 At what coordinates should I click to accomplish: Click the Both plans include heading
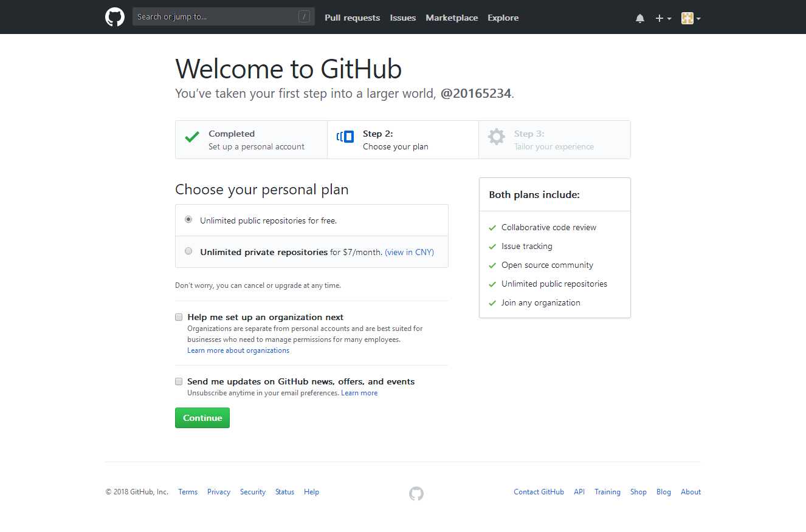pos(534,195)
